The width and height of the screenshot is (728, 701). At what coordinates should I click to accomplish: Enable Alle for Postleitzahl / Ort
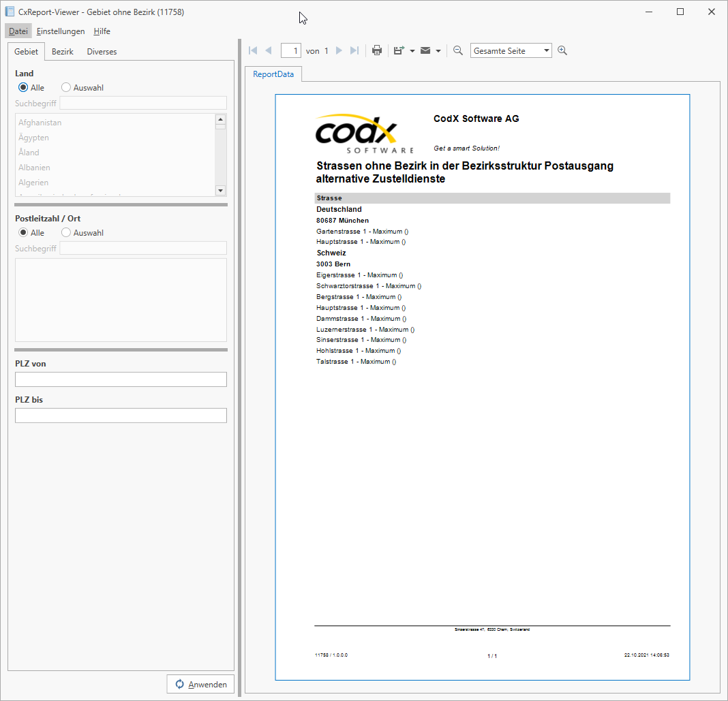(x=22, y=232)
